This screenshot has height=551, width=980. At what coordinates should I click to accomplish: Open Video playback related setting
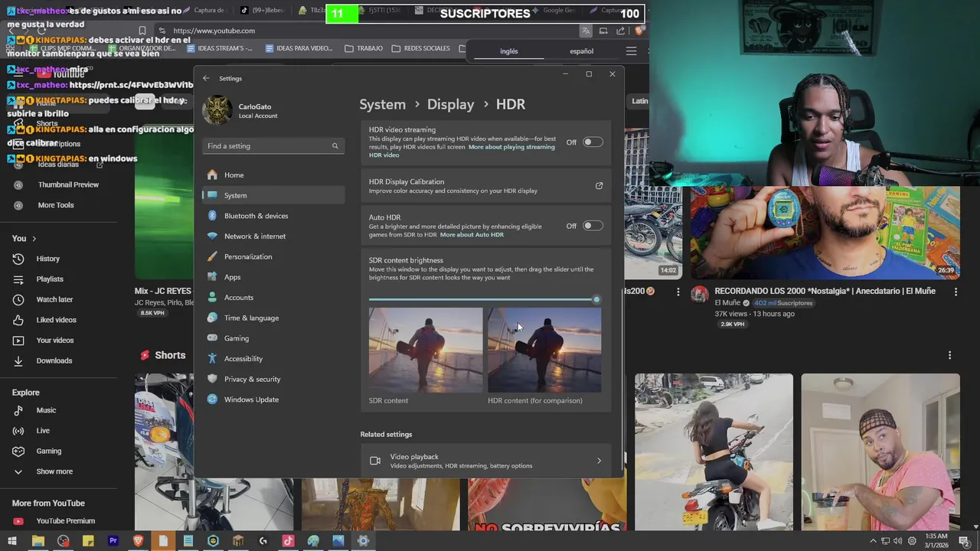[x=485, y=461]
